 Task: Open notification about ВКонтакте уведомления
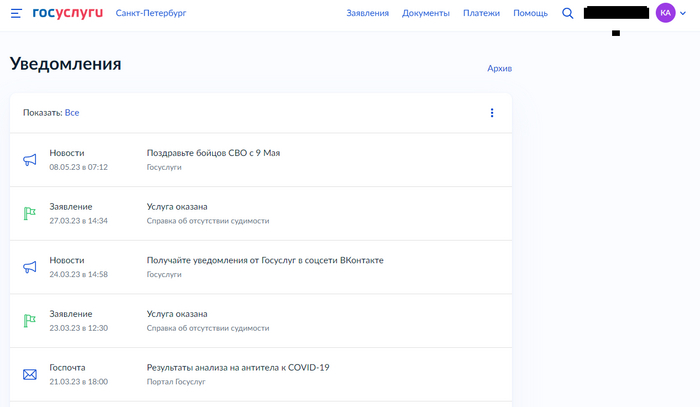pos(261,267)
